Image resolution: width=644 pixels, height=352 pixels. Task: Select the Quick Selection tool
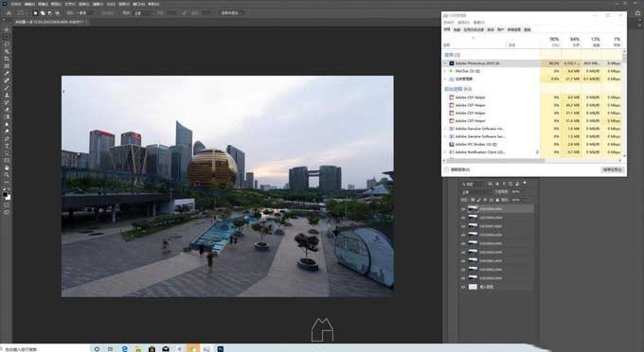(7, 52)
